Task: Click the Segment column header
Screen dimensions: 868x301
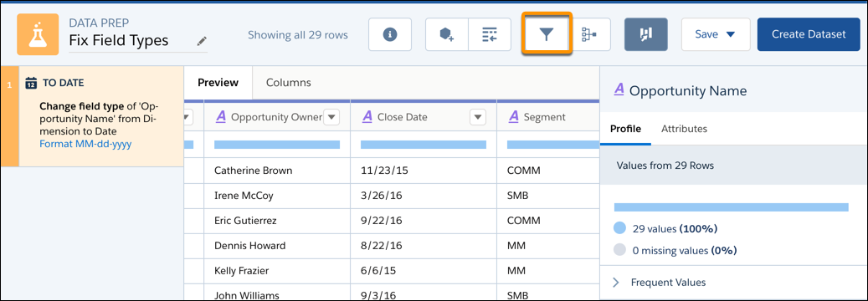Action: pos(548,117)
